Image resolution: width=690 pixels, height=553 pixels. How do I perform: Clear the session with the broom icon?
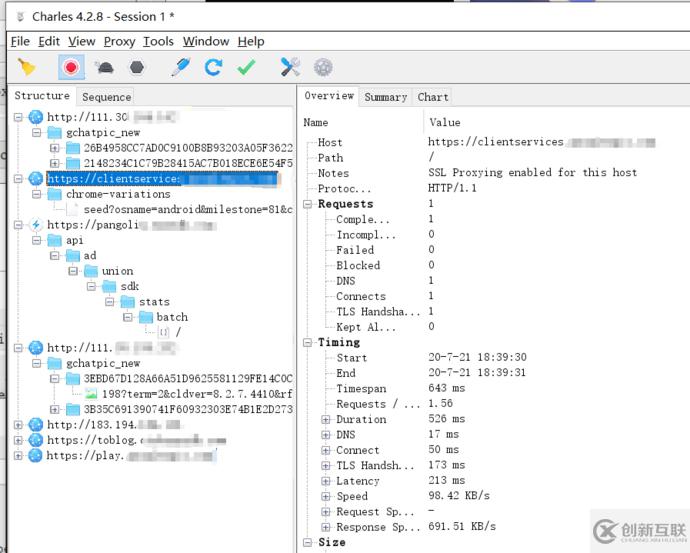click(x=27, y=67)
